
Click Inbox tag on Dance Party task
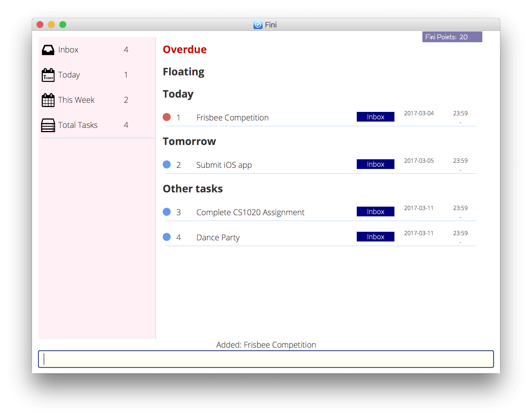pos(375,237)
